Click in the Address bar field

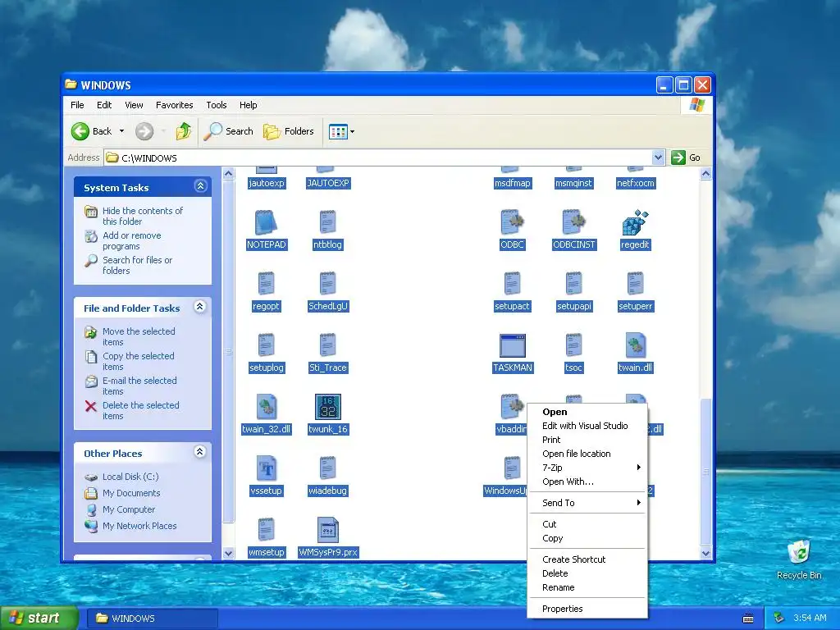tap(378, 157)
